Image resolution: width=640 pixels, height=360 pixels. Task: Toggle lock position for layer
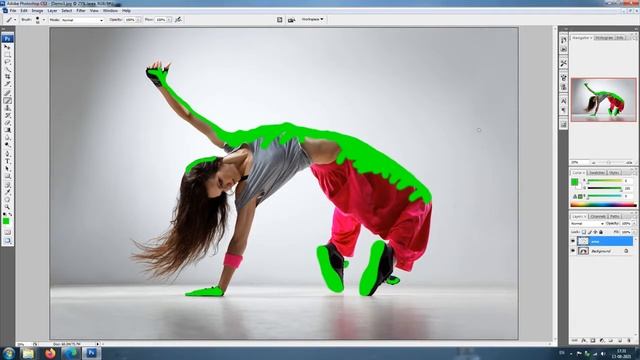click(x=595, y=232)
